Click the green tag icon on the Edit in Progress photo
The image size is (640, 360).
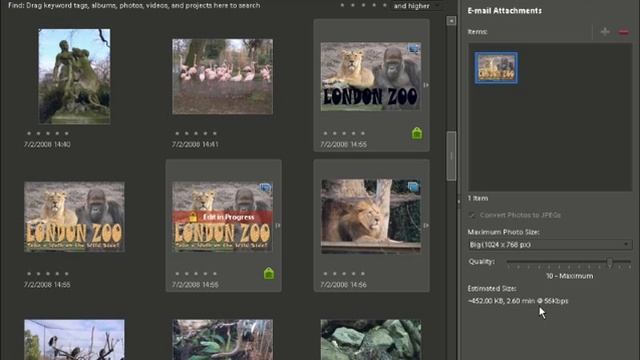click(x=269, y=273)
